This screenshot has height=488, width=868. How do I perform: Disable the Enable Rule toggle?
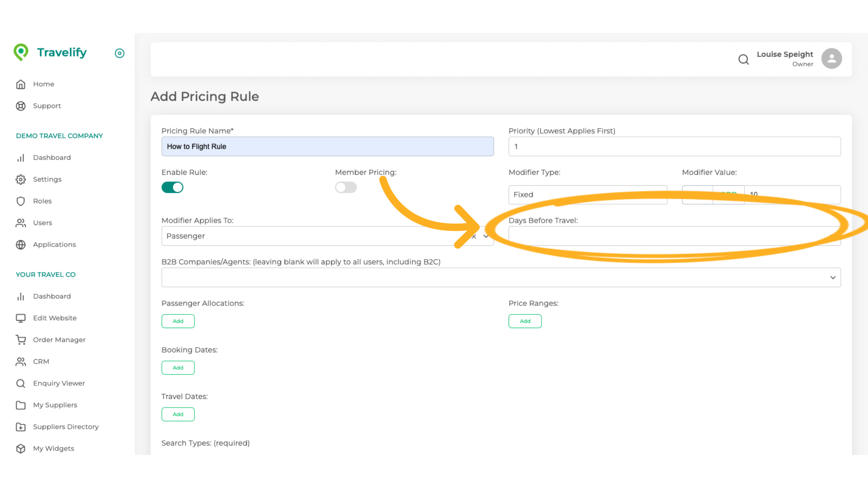[x=172, y=188]
